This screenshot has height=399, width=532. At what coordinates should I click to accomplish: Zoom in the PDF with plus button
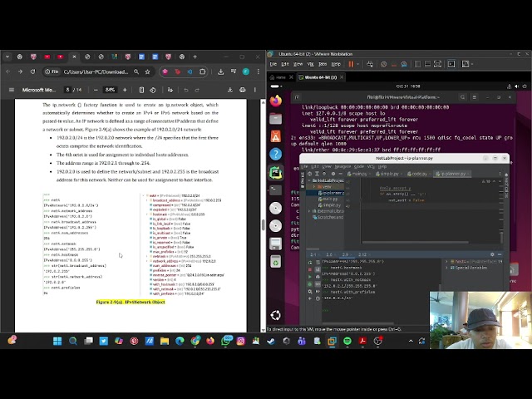click(x=125, y=90)
